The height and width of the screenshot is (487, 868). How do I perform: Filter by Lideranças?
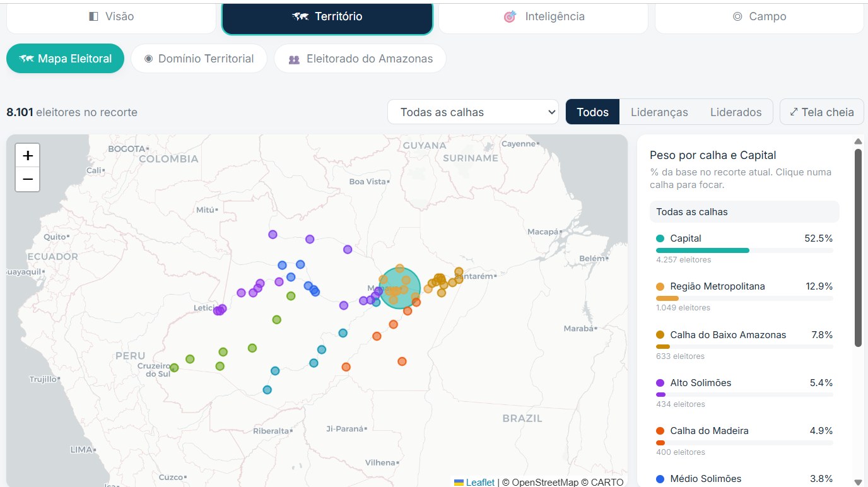(x=659, y=112)
